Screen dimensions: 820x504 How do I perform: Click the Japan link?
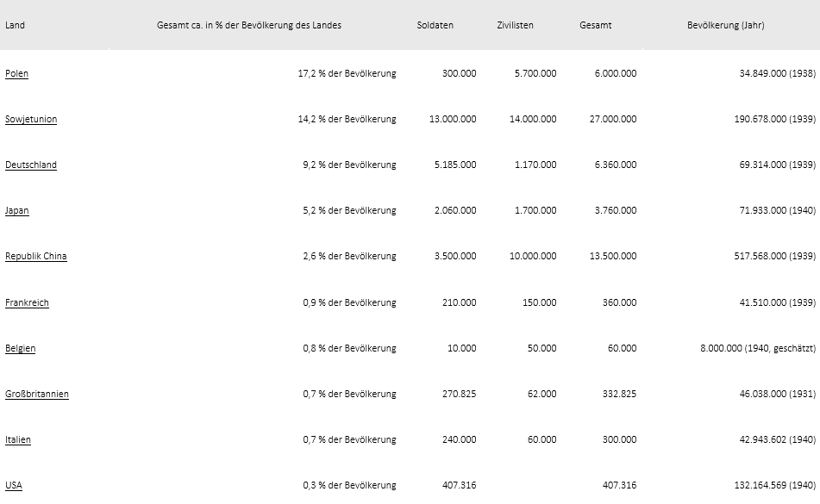coord(16,210)
